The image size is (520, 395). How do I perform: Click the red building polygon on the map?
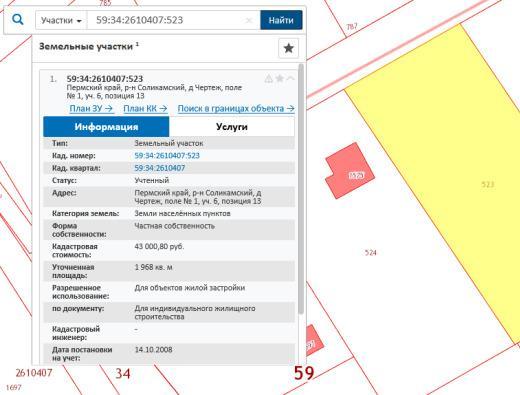click(350, 170)
